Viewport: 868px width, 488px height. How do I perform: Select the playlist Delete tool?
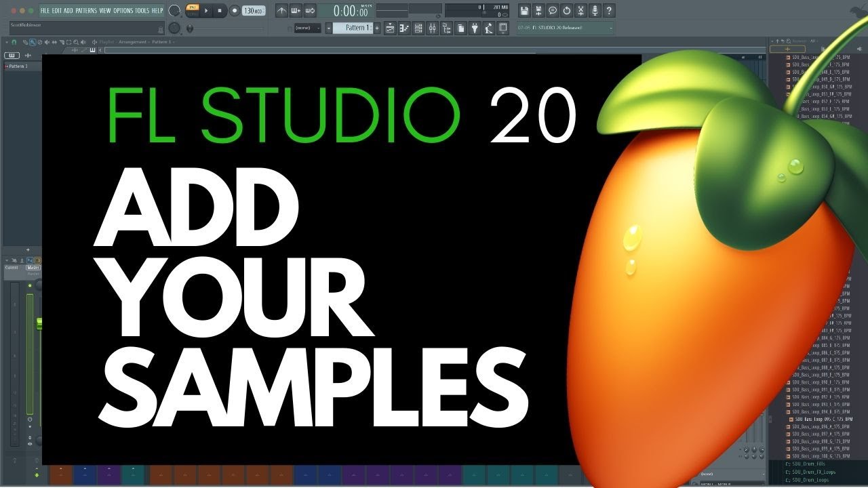40,42
